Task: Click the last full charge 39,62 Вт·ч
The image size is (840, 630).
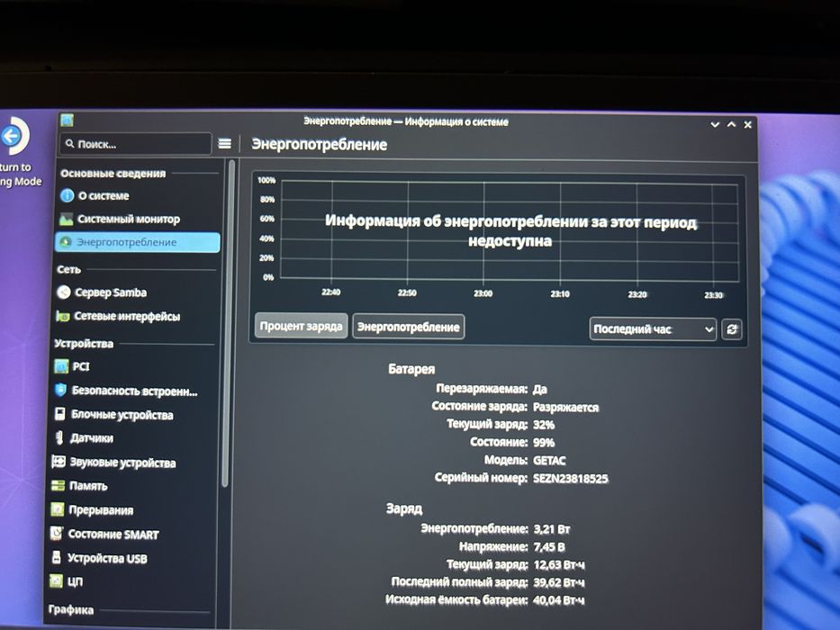Action: click(559, 582)
